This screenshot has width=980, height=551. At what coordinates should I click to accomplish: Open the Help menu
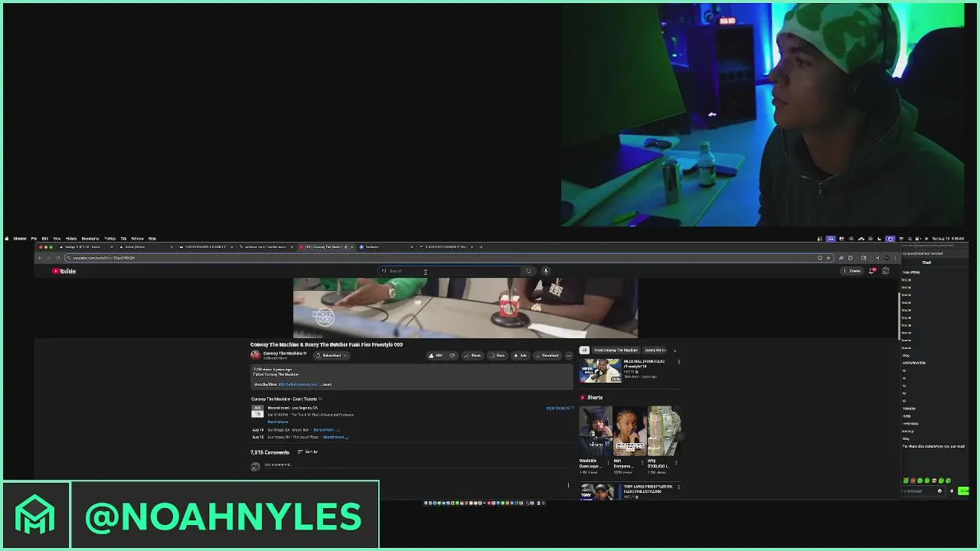tap(152, 239)
